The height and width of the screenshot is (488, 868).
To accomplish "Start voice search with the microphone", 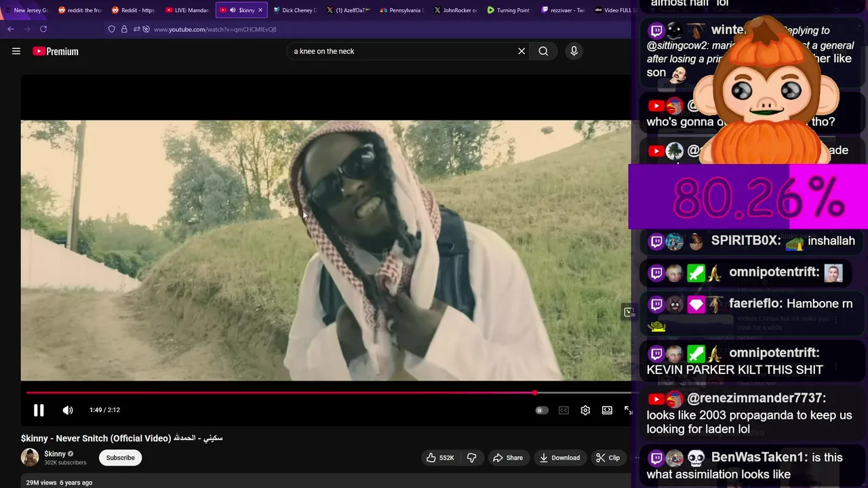I will [x=574, y=51].
